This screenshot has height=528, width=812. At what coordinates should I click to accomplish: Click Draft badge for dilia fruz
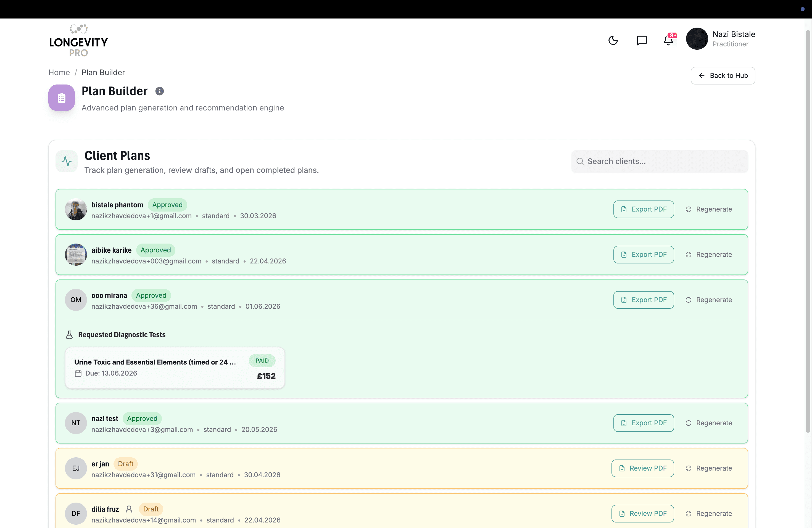(151, 509)
